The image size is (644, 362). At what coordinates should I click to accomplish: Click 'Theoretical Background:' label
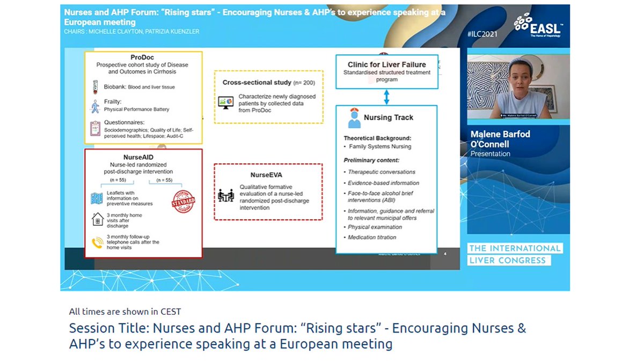377,138
